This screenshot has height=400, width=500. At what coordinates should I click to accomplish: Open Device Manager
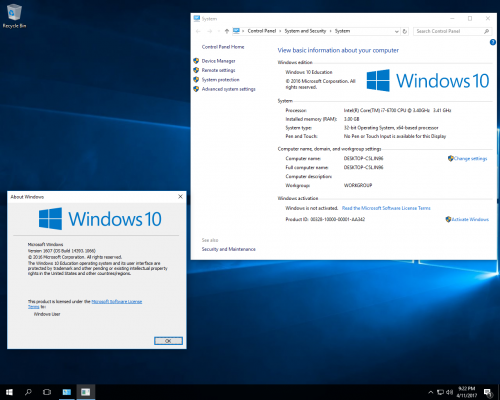click(x=218, y=61)
